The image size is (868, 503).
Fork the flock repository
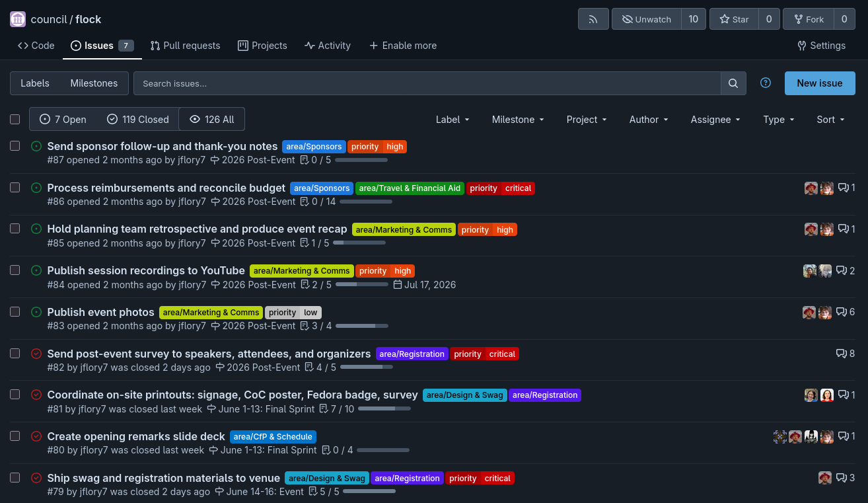[809, 19]
